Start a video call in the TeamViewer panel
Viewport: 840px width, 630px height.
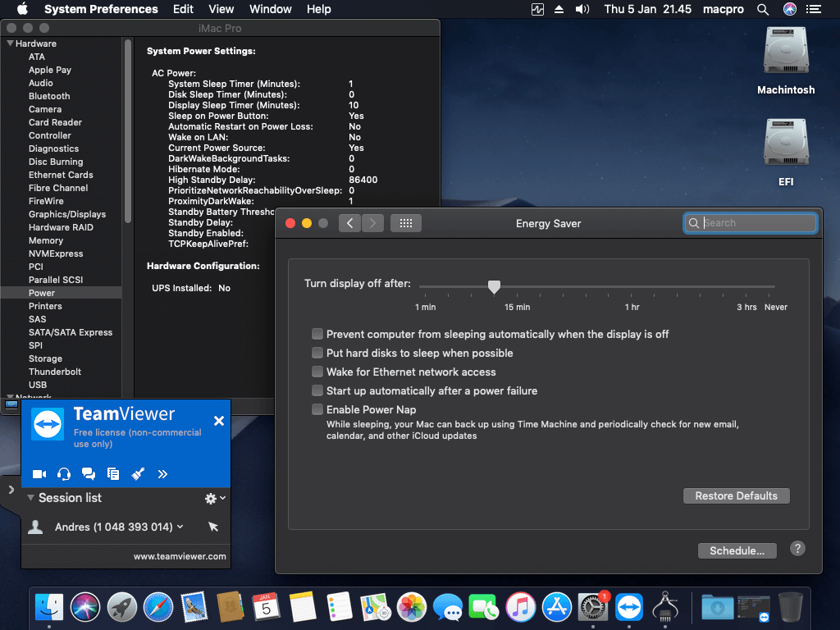pos(39,474)
